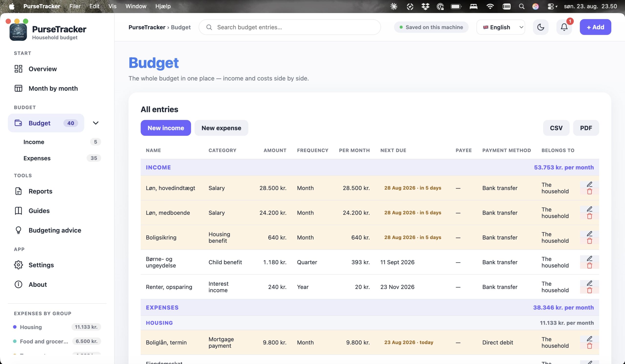Edit the Løn, medboende entry pencil icon

589,209
